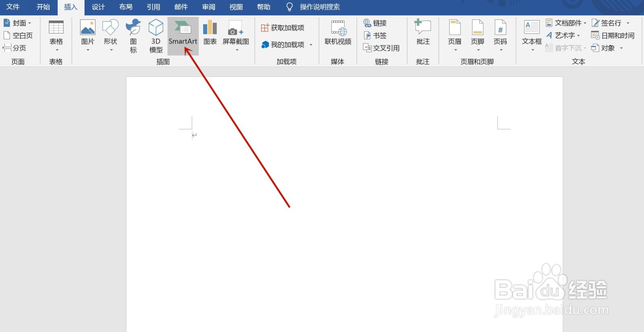The width and height of the screenshot is (644, 332).
Task: Switch to the View (视图) tab
Action: click(x=236, y=7)
